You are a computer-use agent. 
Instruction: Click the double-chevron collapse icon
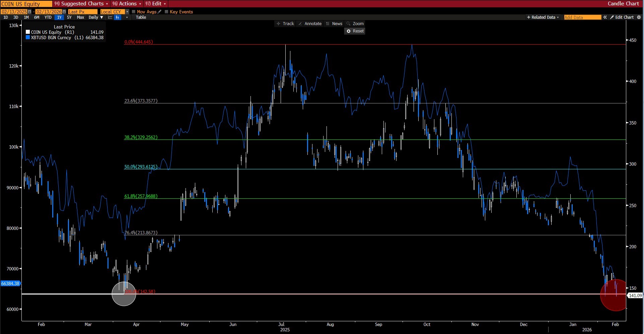[605, 17]
